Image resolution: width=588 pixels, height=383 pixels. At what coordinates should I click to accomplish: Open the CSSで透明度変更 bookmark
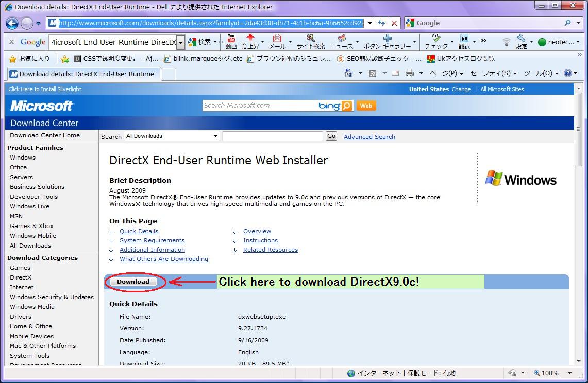tap(116, 59)
